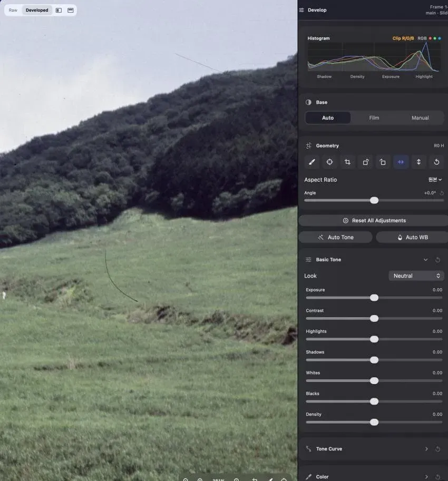Click the Highlights slider handle

374,339
